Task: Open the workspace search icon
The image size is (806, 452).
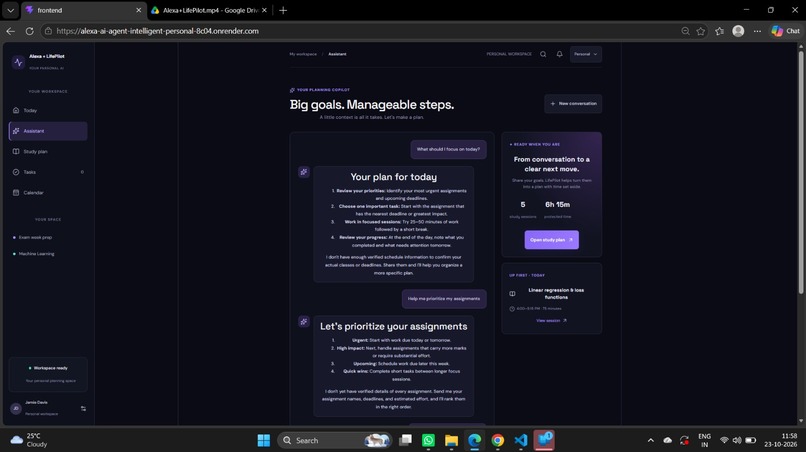Action: tap(543, 54)
